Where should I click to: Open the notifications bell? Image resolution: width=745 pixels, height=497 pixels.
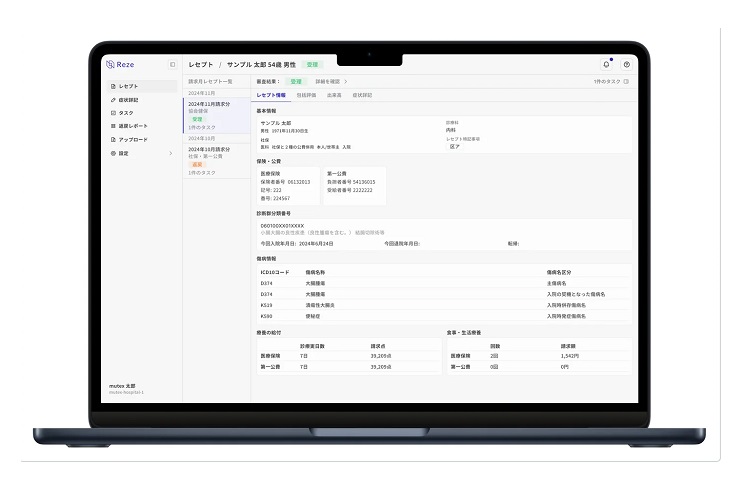click(x=606, y=64)
